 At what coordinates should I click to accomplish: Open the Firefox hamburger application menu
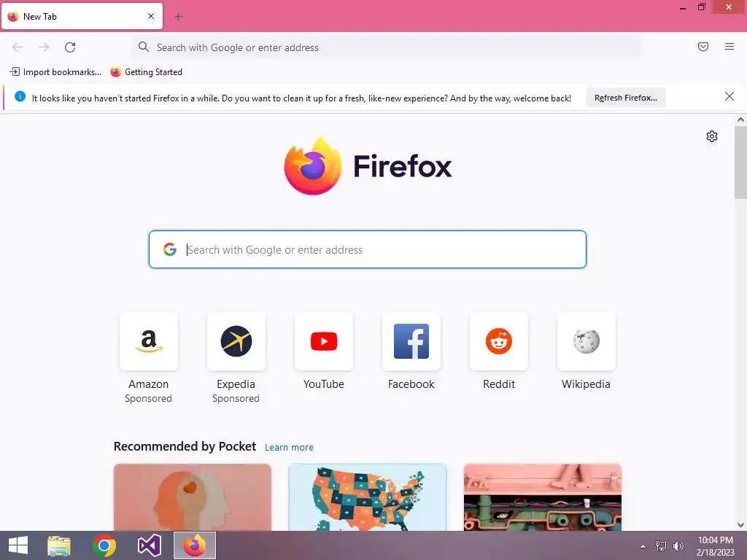click(x=729, y=47)
